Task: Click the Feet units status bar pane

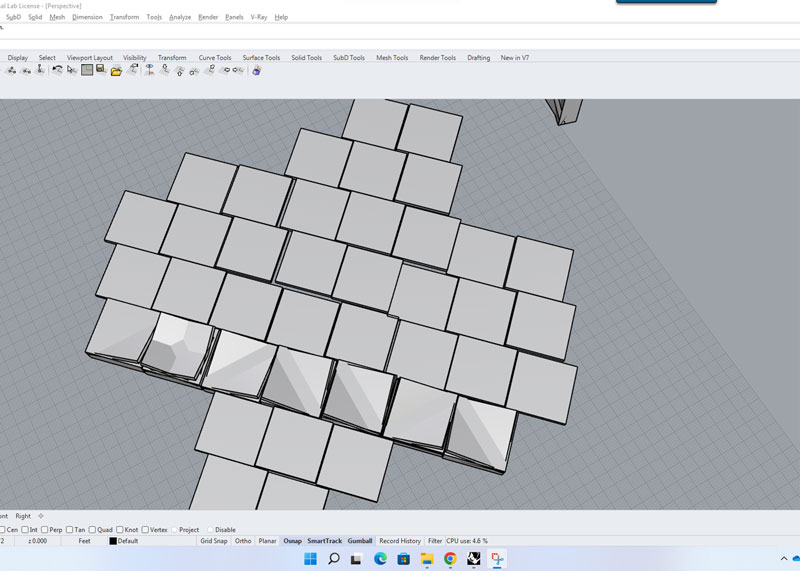Action: click(85, 541)
